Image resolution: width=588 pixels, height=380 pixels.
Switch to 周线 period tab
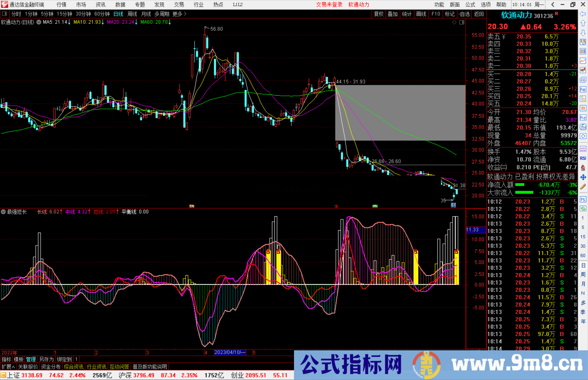[x=132, y=14]
